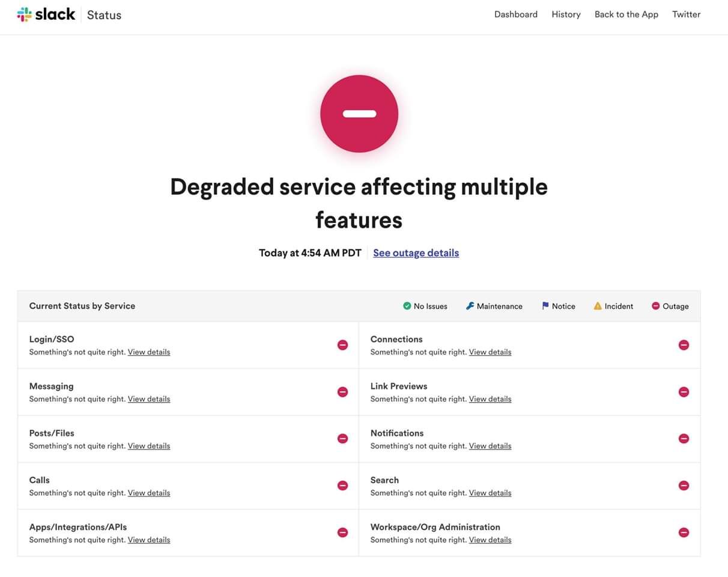Open See outage details link
Viewport: 728px width, 577px height.
click(x=416, y=253)
